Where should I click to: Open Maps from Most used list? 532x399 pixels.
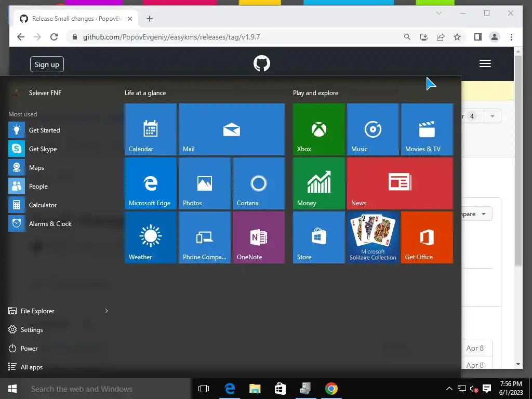coord(59,168)
